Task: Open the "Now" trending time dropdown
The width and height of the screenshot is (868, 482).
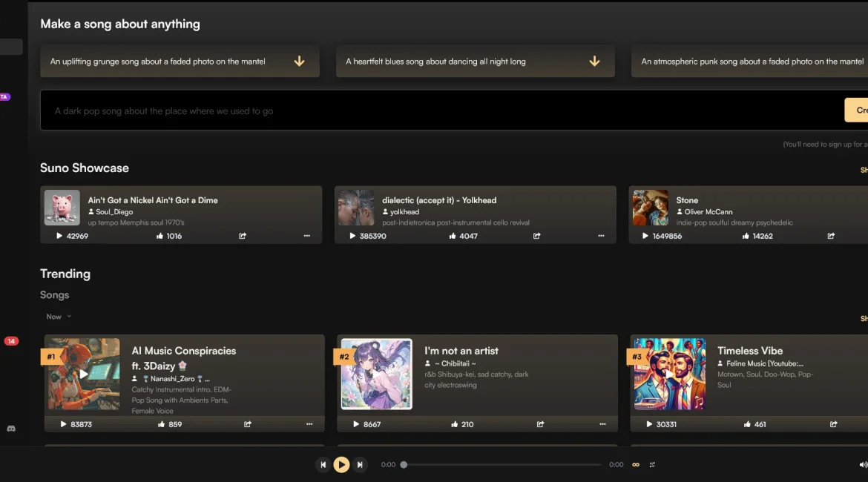Action: [x=59, y=317]
